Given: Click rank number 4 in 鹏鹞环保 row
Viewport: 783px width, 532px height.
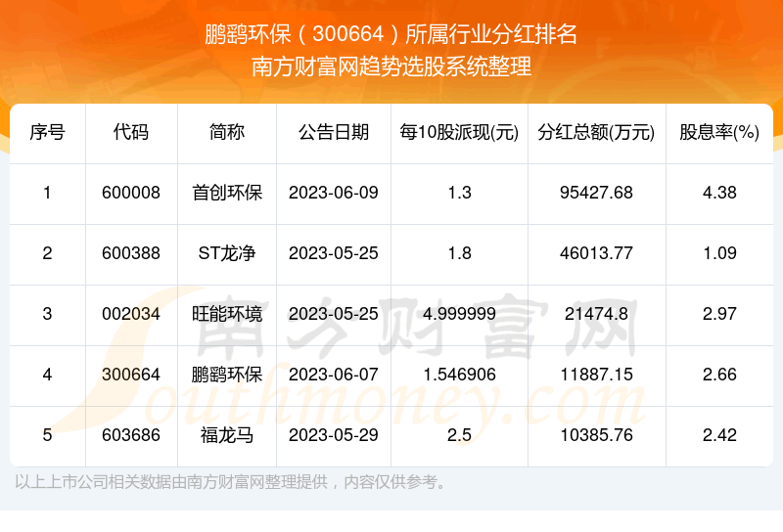Looking at the screenshot, I should coord(47,375).
